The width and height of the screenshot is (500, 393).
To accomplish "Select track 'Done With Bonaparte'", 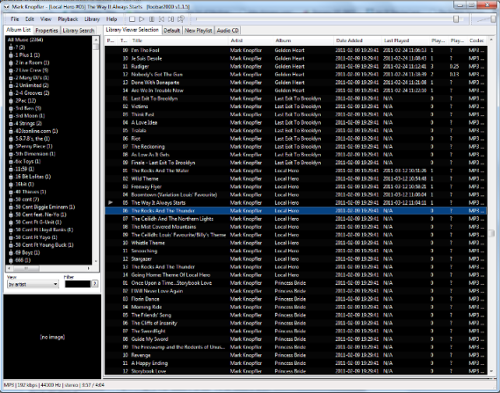I will [295, 82].
